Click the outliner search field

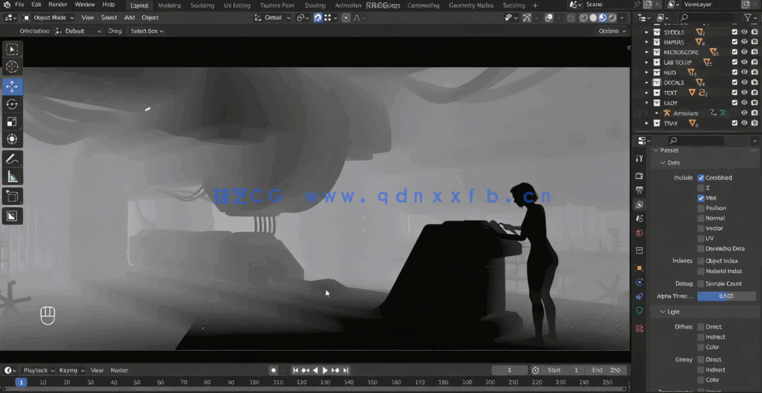coord(706,18)
